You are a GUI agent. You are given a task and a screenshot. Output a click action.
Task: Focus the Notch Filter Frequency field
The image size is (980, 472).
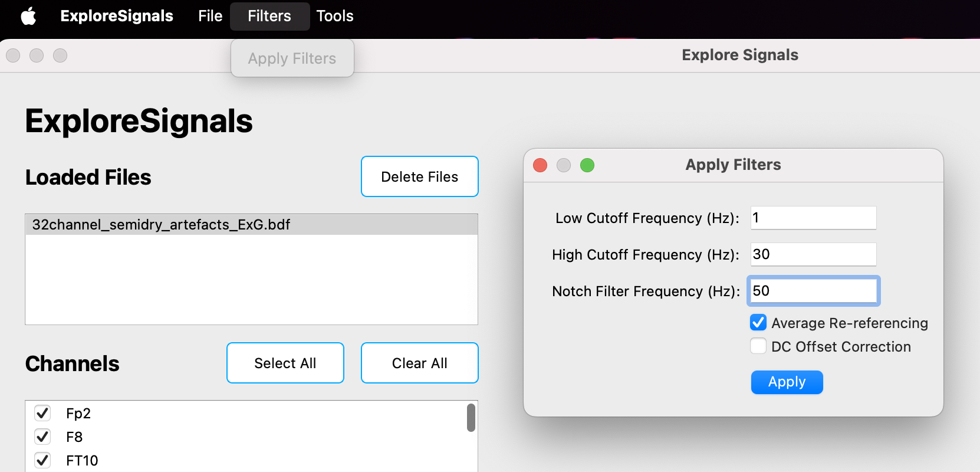click(x=813, y=291)
